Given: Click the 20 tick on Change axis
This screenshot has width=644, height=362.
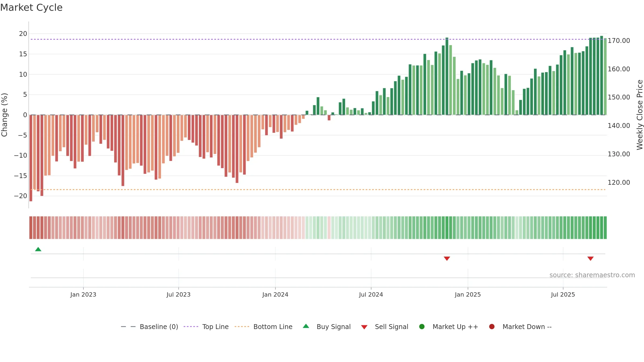Looking at the screenshot, I should point(23,34).
